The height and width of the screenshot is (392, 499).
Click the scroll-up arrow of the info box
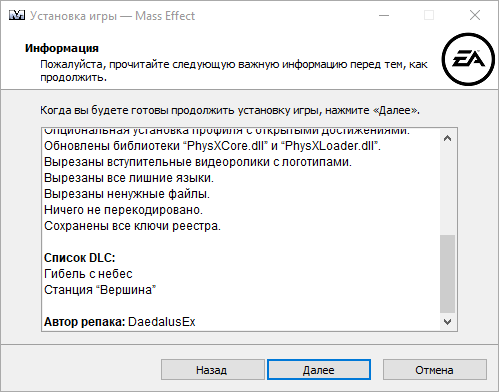(x=448, y=138)
